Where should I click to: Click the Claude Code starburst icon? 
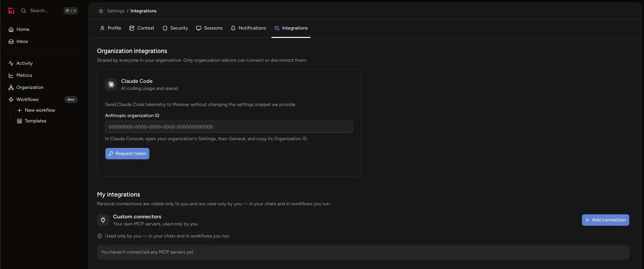pos(111,85)
